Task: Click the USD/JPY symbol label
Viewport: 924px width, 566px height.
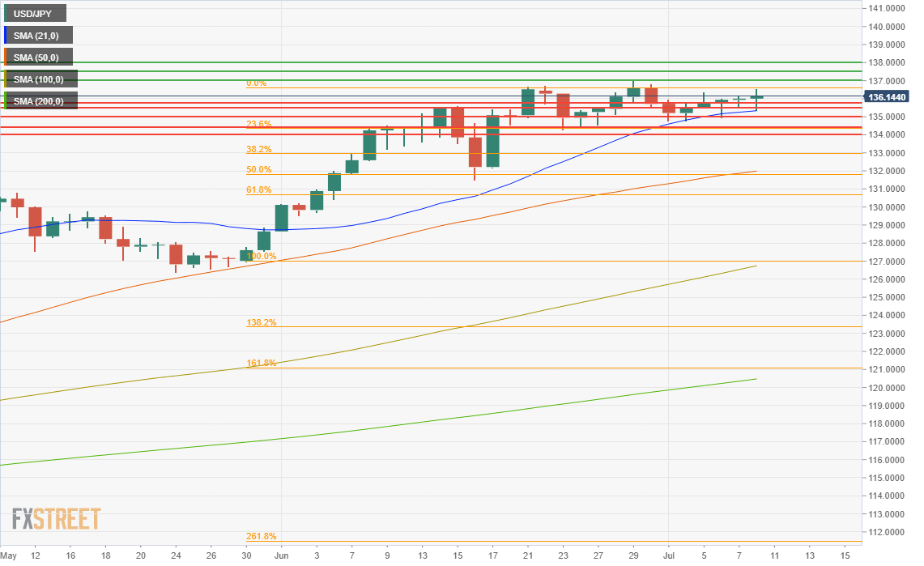Action: pyautogui.click(x=35, y=14)
